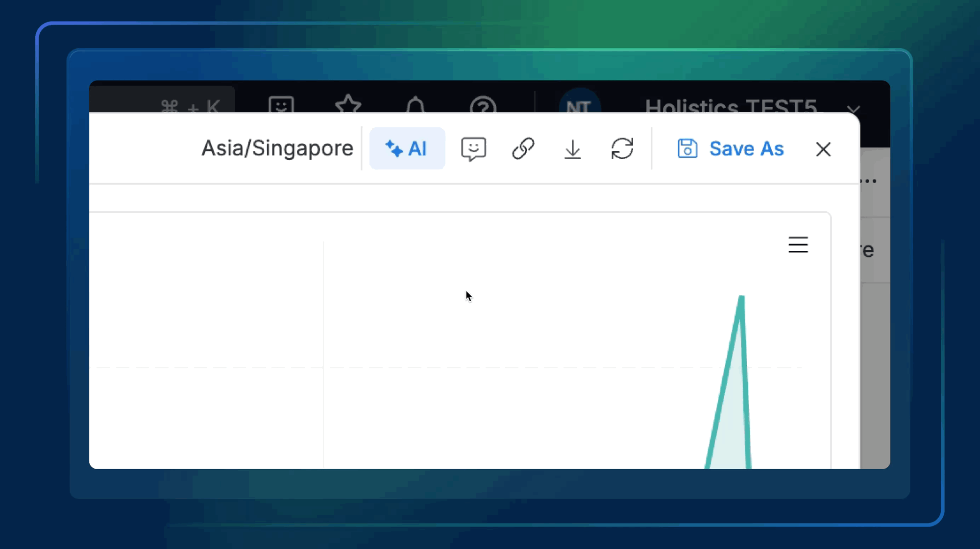This screenshot has height=549, width=980.
Task: Click the feedback smiley in top navigation bar
Action: click(281, 104)
